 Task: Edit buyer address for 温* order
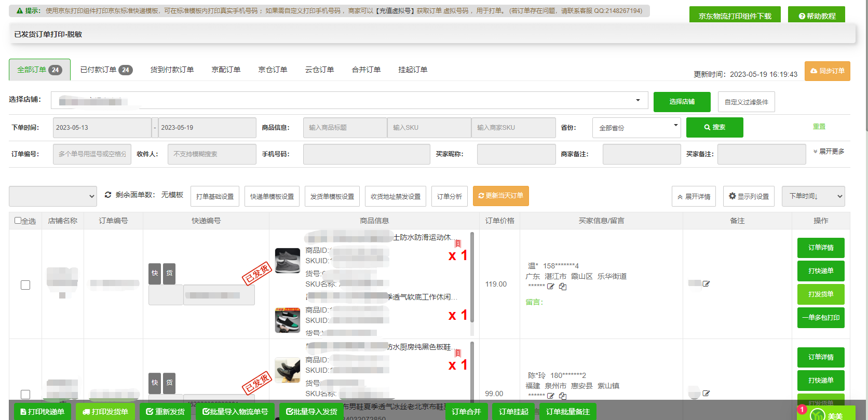tap(551, 287)
